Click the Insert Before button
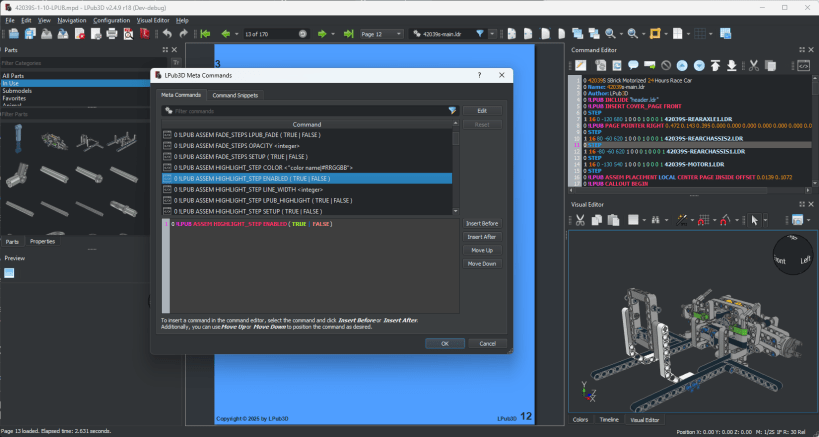This screenshot has width=819, height=437. tap(482, 223)
